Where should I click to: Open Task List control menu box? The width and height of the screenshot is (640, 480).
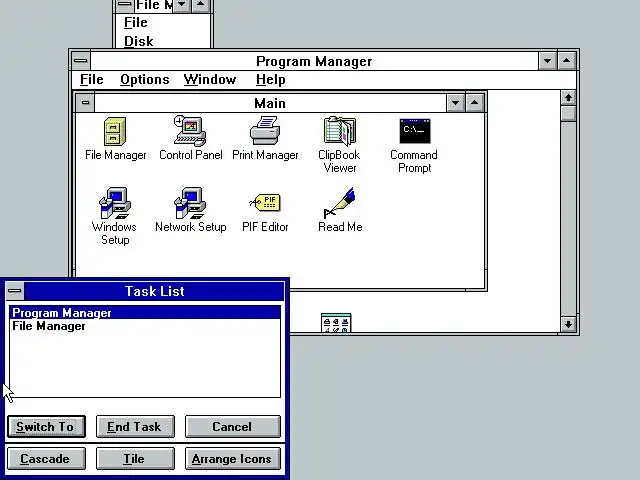pyautogui.click(x=15, y=291)
